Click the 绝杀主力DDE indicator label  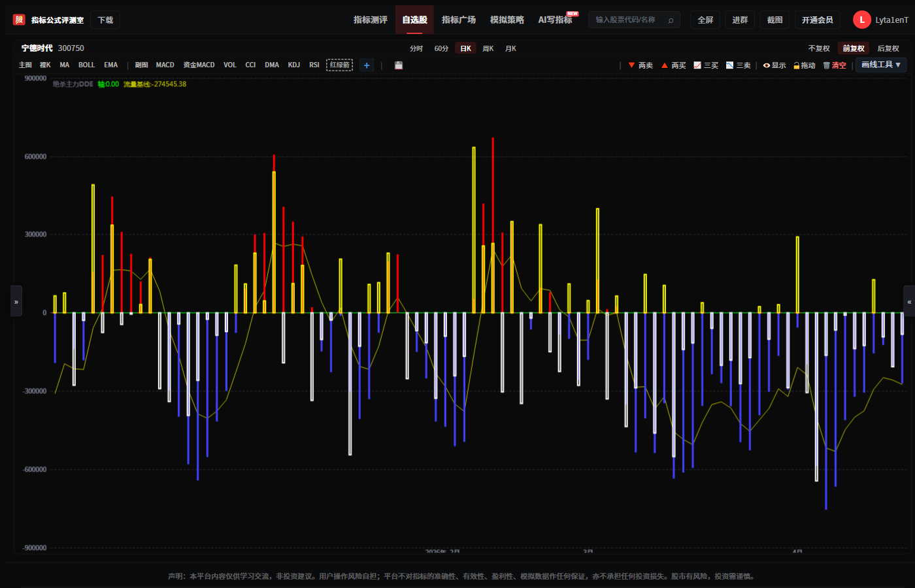pyautogui.click(x=73, y=84)
